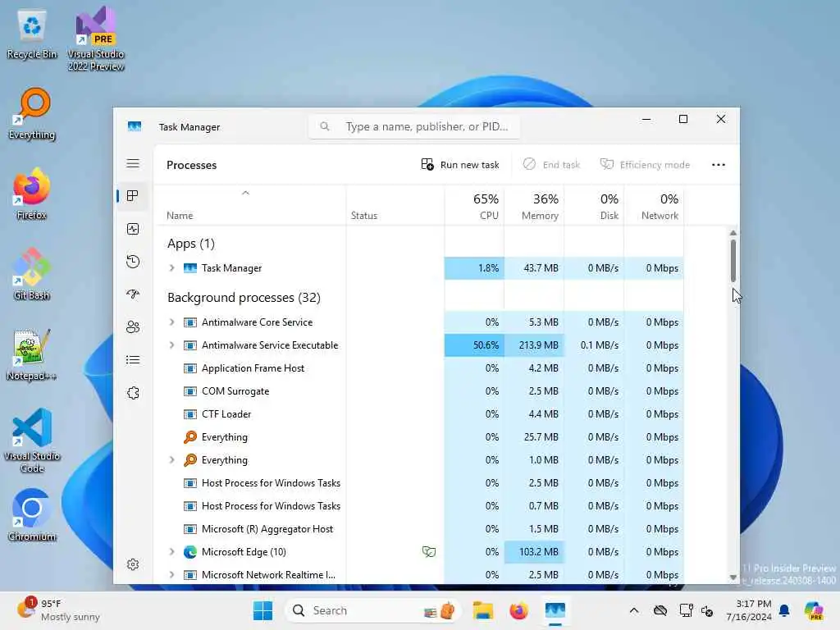840x630 pixels.
Task: Sort processes by the Status column
Action: coord(395,206)
